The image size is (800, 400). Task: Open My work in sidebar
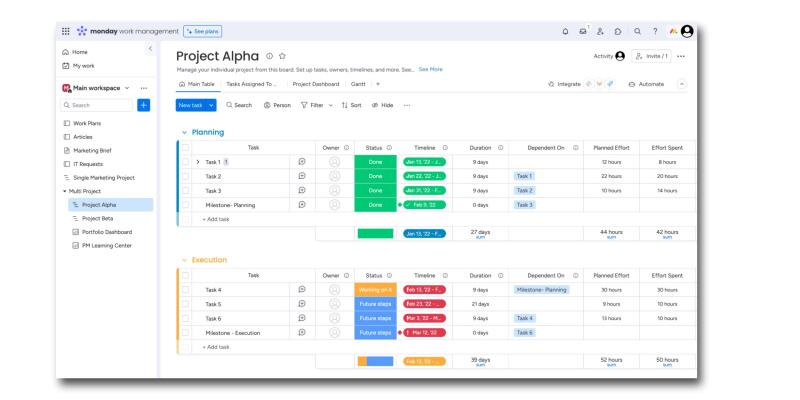coord(79,66)
